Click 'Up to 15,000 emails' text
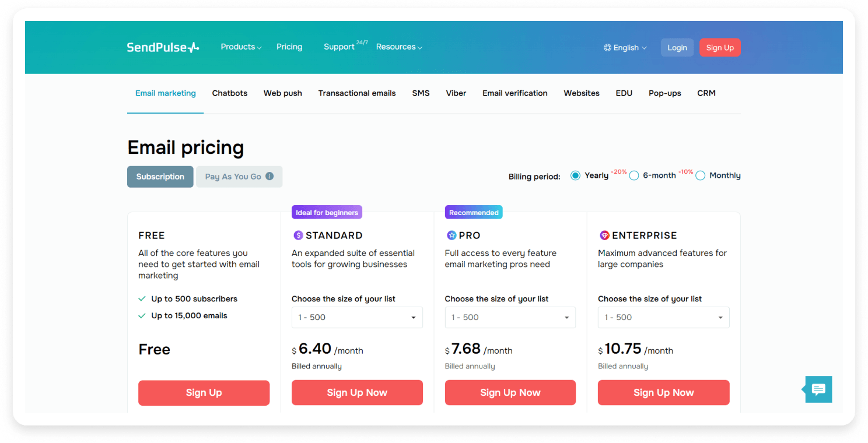 (x=189, y=316)
